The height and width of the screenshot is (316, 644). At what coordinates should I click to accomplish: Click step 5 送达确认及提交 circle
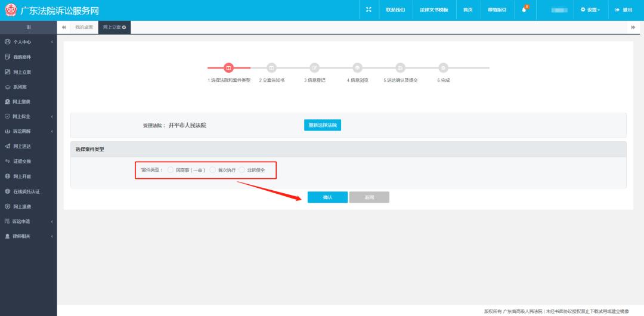pyautogui.click(x=401, y=67)
